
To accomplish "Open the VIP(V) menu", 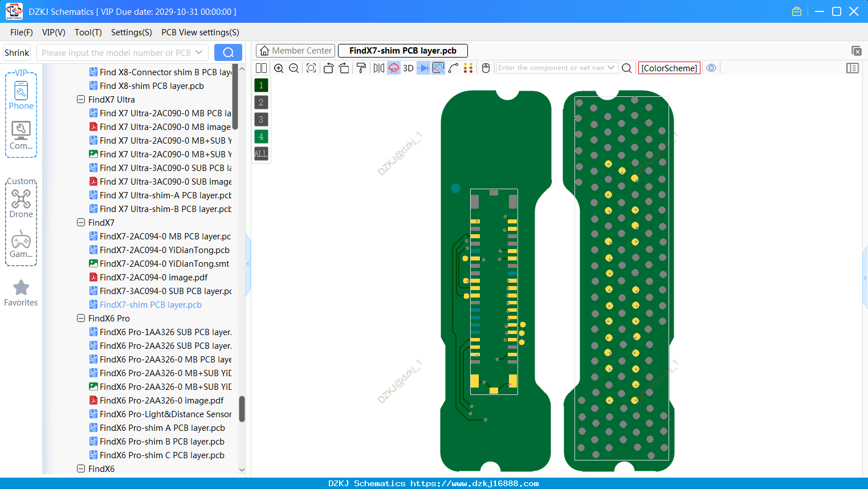I will coord(54,32).
